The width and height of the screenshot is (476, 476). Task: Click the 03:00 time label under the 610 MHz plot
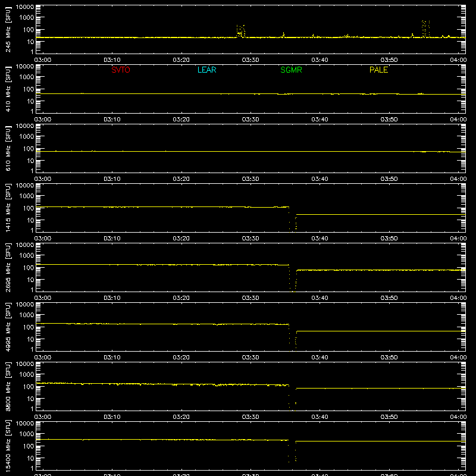(x=43, y=179)
